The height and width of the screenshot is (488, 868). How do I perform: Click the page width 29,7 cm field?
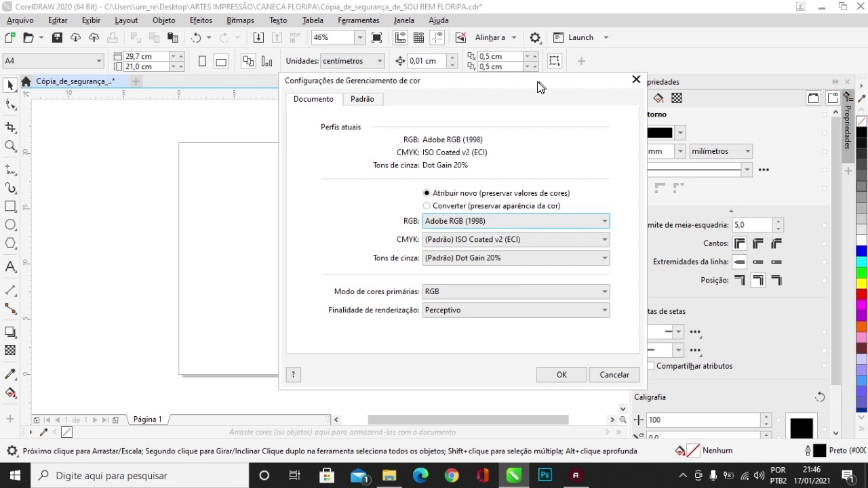click(x=146, y=56)
